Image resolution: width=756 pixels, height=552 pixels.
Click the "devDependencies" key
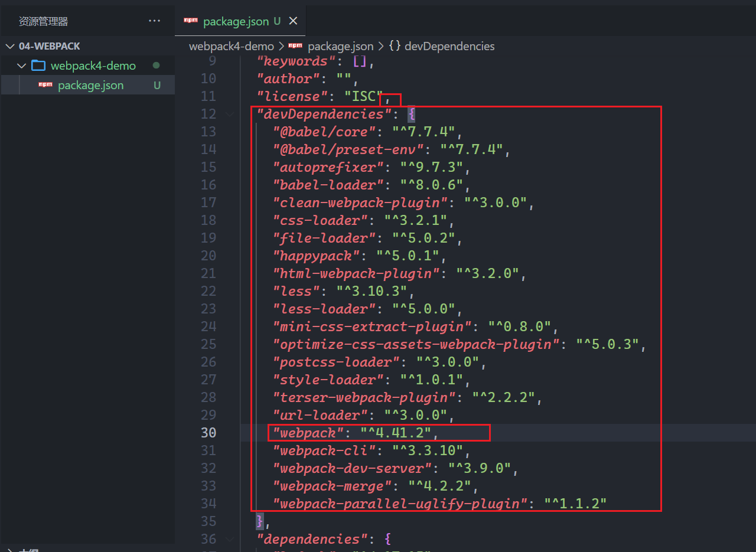tap(324, 114)
